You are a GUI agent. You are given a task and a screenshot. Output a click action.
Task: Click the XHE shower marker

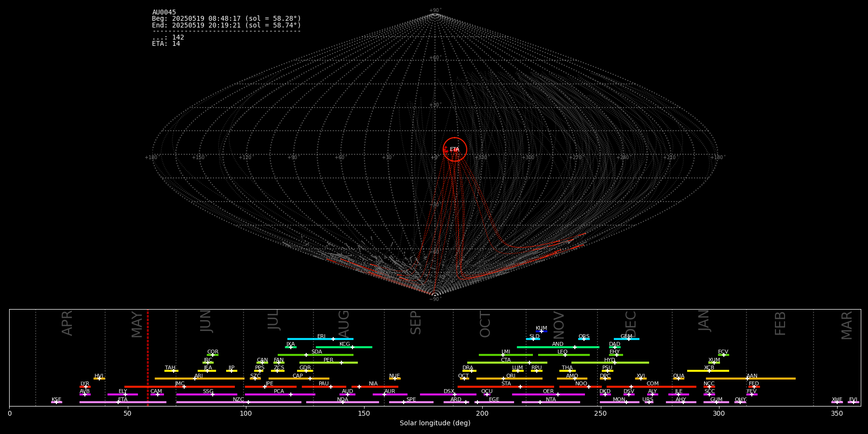[837, 402]
